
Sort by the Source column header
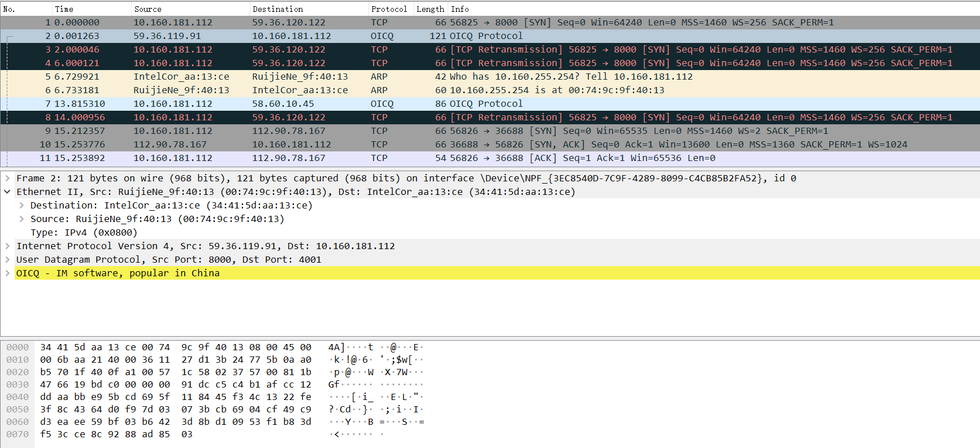coord(190,9)
